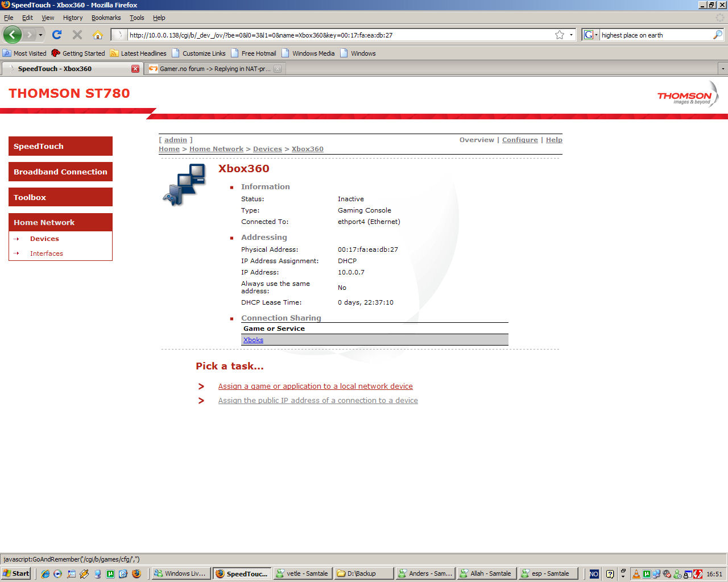
Task: Open the Tools menu
Action: [136, 18]
